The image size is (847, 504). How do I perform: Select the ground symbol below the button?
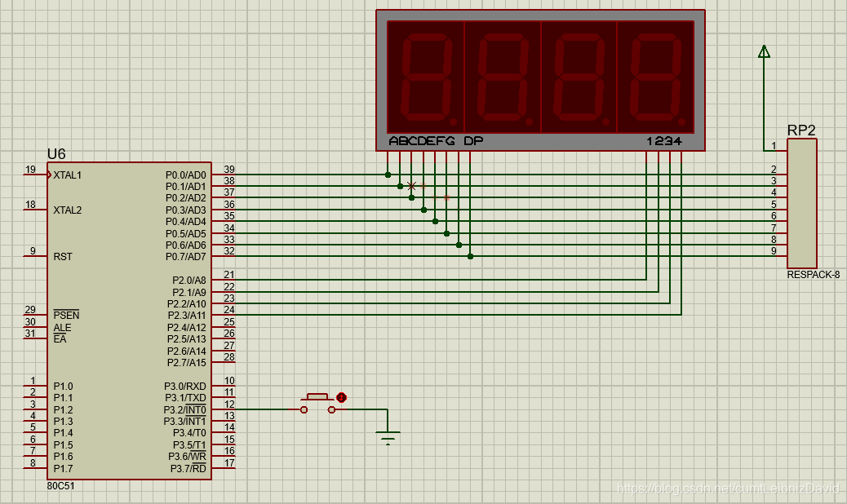tap(388, 439)
